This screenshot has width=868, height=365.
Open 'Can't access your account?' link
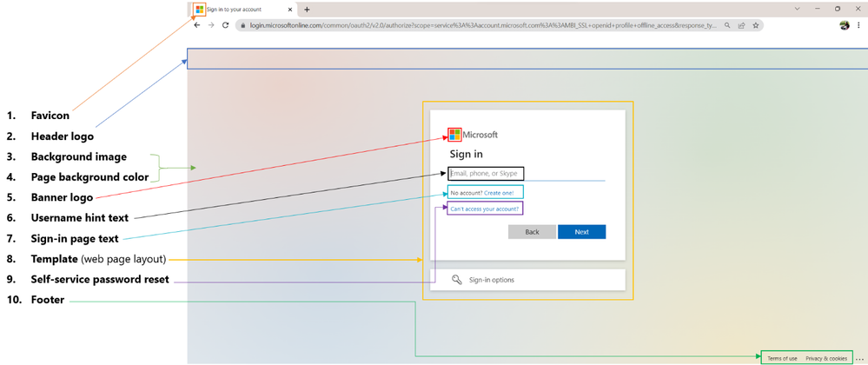coord(484,209)
